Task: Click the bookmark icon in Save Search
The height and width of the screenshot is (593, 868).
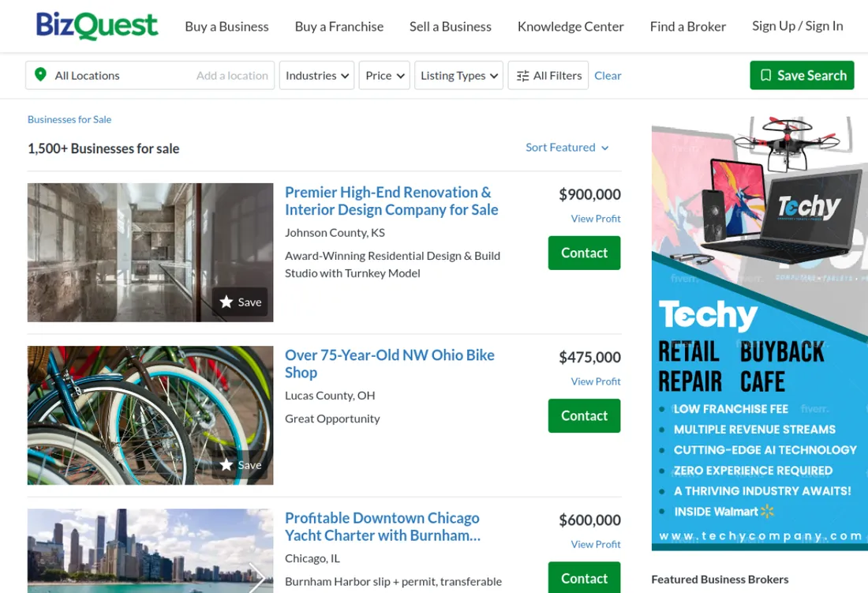Action: click(765, 75)
